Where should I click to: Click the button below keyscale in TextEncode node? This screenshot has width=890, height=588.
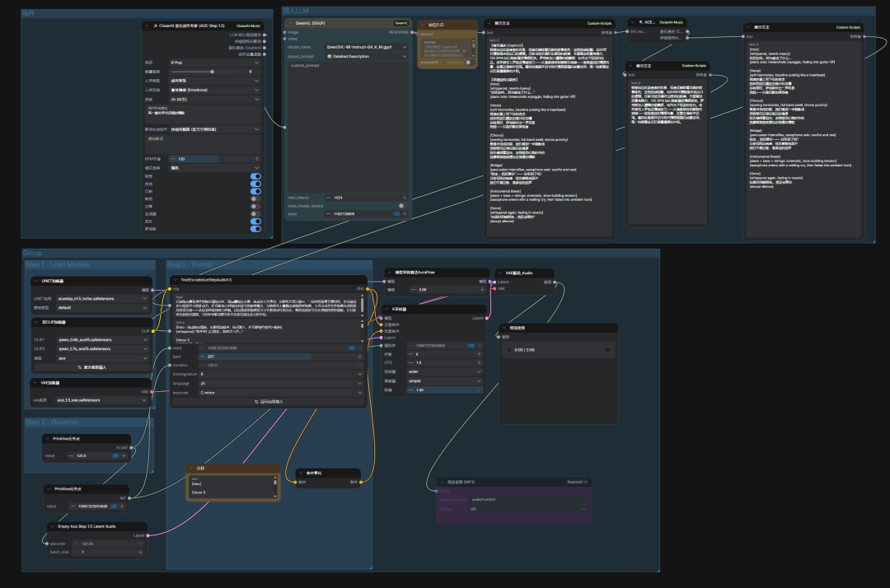(x=268, y=401)
